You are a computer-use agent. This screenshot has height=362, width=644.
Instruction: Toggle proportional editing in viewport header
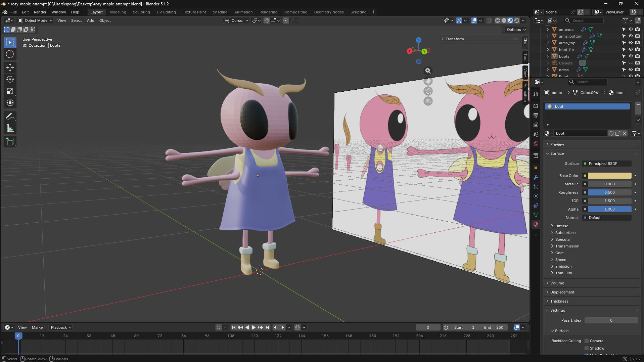pyautogui.click(x=286, y=20)
